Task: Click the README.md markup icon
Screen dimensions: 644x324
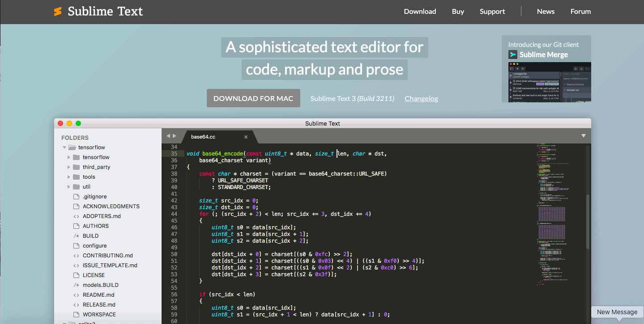Action: coord(76,295)
